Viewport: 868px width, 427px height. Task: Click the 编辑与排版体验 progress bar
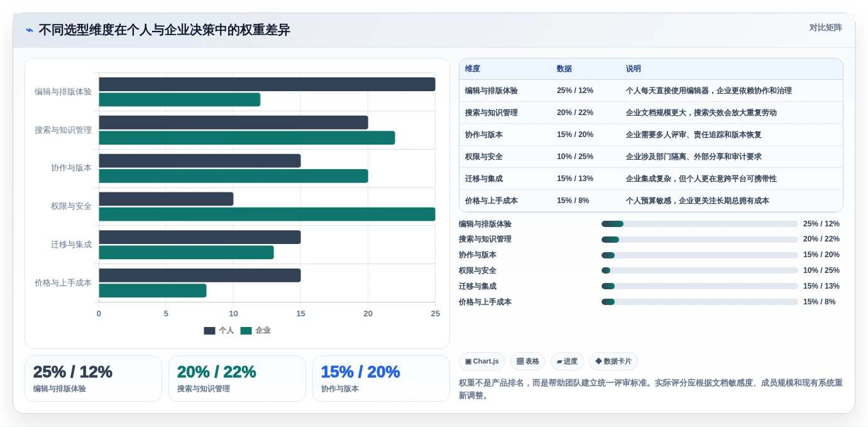coord(700,224)
